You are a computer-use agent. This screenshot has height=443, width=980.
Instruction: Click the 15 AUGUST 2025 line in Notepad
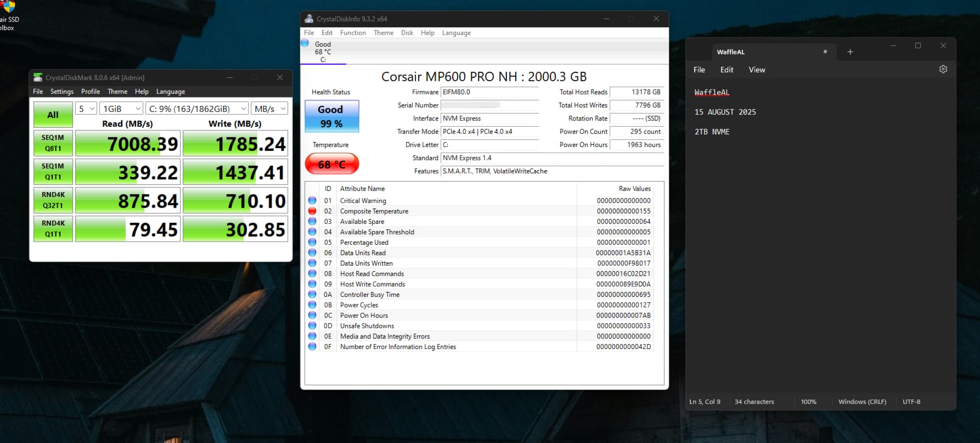(725, 112)
